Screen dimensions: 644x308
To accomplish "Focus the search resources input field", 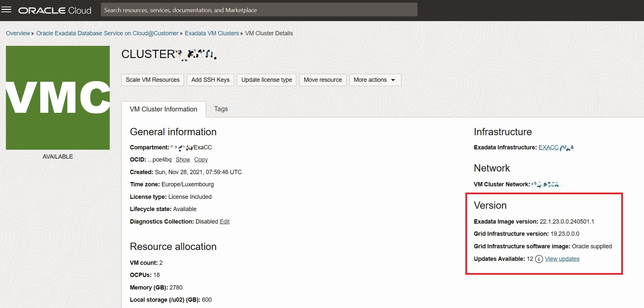I will [x=259, y=10].
